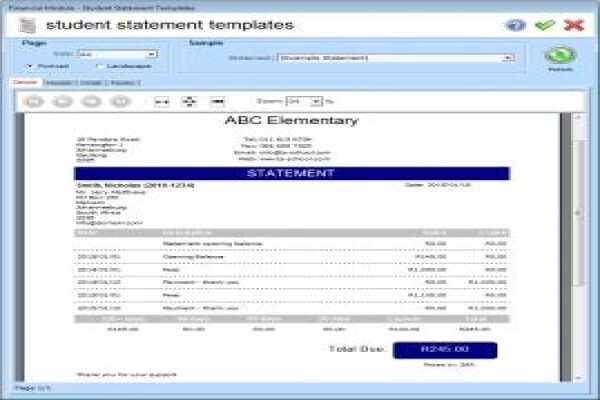
Task: Open the Detail tab
Action: click(91, 83)
